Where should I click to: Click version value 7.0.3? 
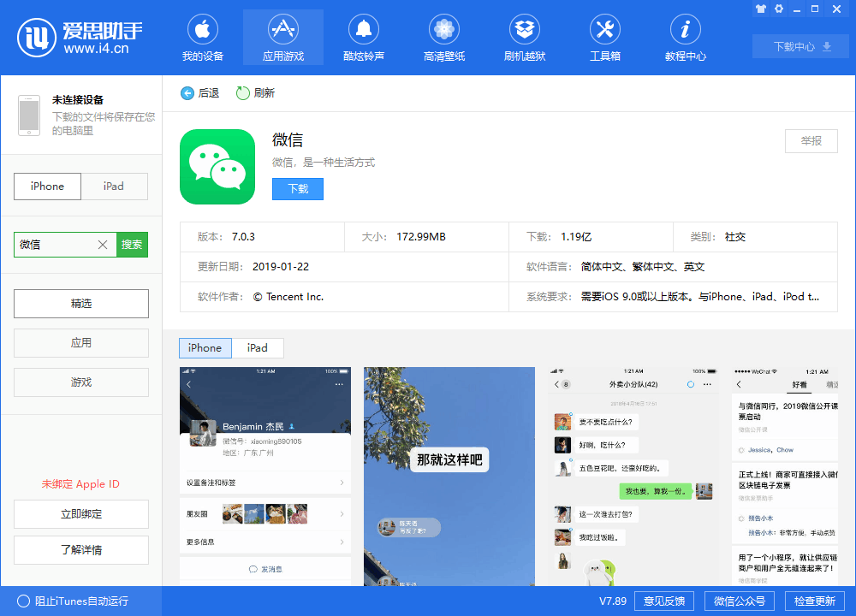coord(243,237)
